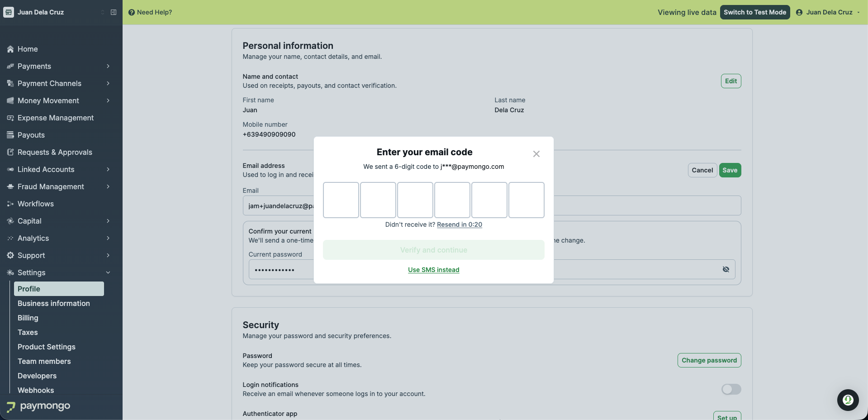Viewport: 868px width, 420px height.
Task: Collapse sidebar with the panel icon
Action: pyautogui.click(x=114, y=12)
